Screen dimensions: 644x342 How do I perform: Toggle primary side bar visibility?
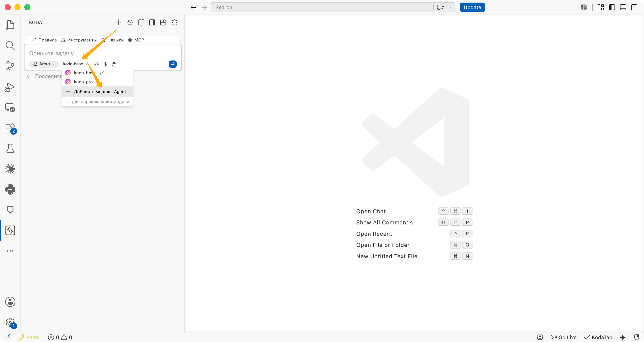point(612,7)
